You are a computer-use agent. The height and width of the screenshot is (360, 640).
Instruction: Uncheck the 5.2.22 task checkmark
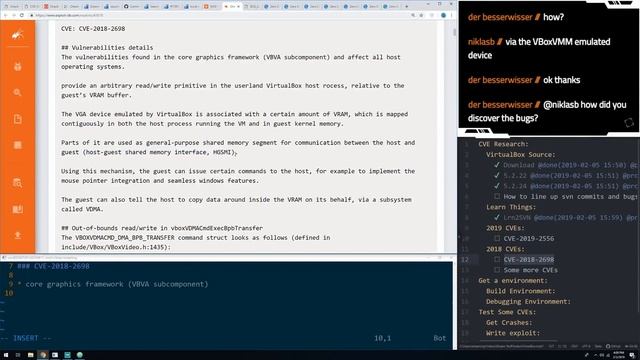[497, 176]
